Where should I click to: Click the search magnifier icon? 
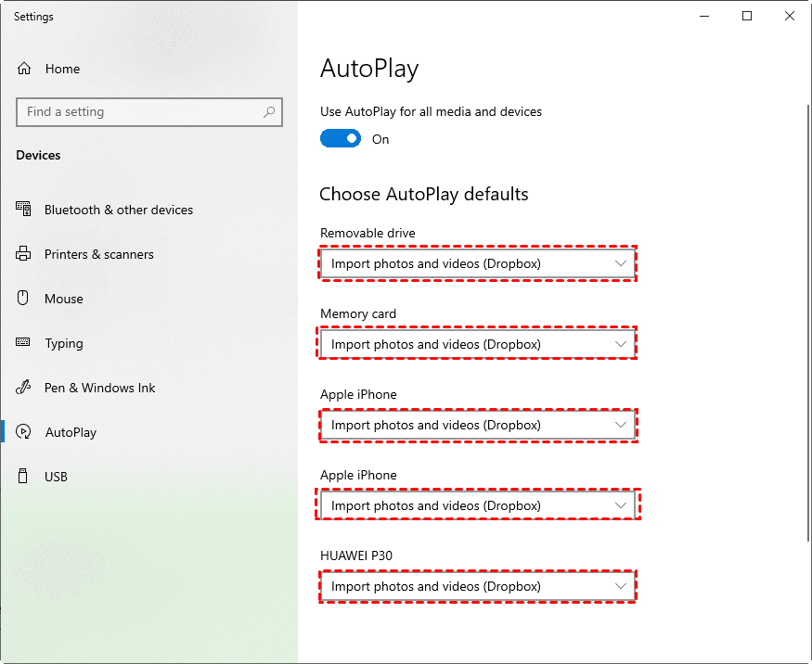click(269, 112)
